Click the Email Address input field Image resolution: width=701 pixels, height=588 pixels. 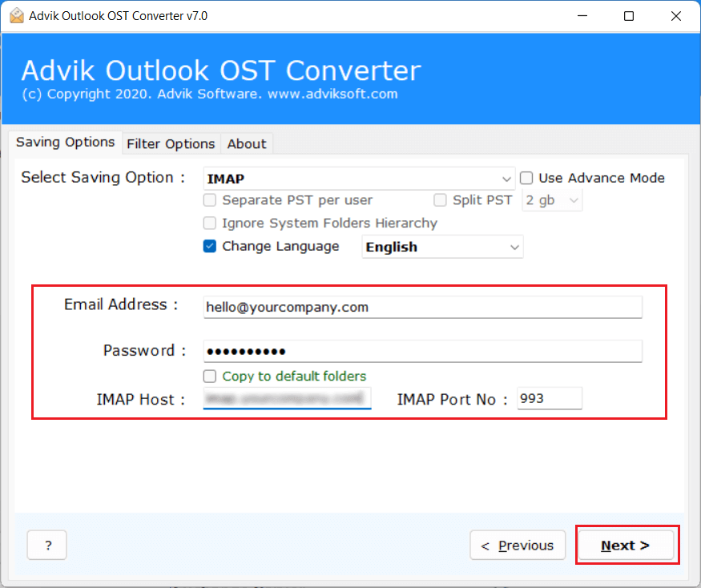422,307
